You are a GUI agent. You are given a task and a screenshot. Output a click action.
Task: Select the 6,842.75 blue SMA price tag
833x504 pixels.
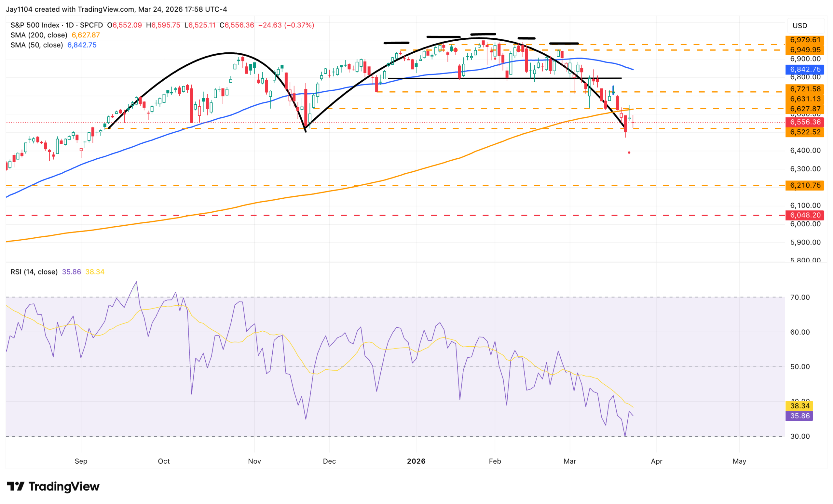point(805,70)
